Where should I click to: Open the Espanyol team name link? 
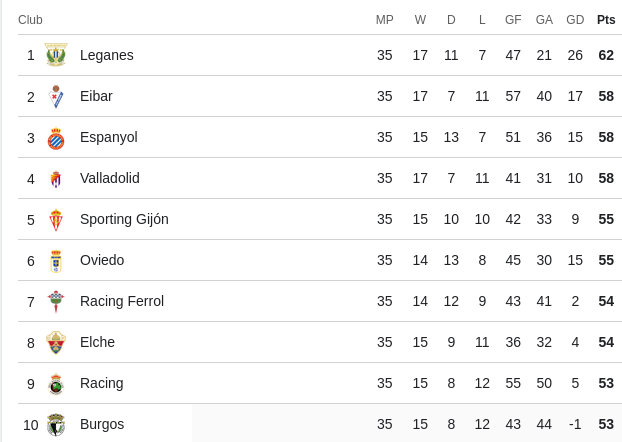pyautogui.click(x=108, y=137)
